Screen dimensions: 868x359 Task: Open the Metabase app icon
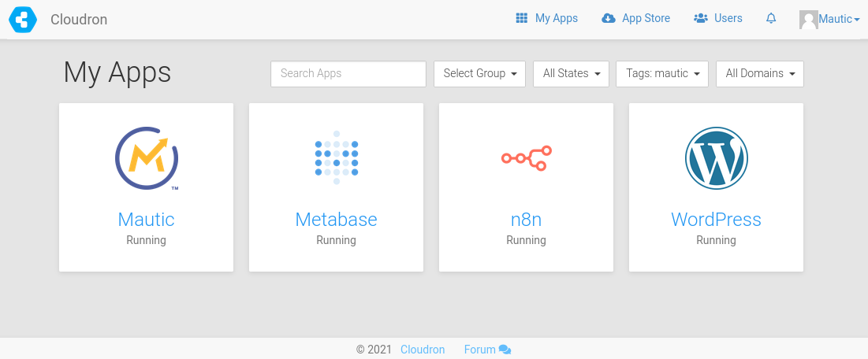point(337,157)
